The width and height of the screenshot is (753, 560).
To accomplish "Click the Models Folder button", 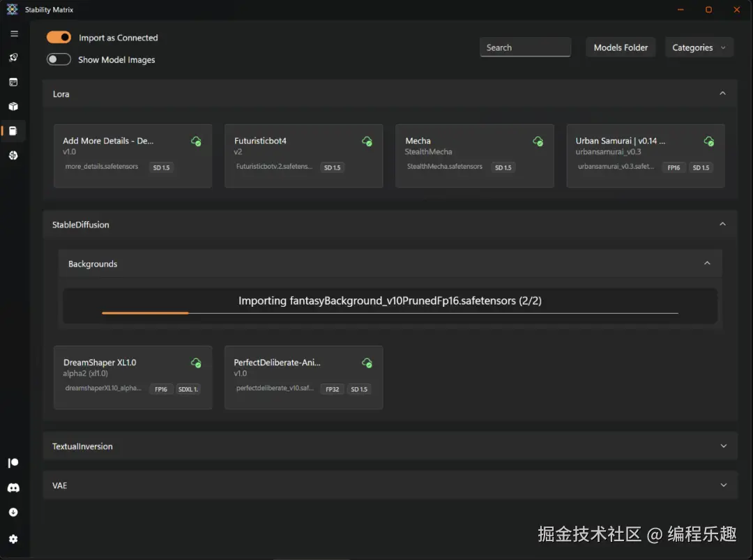I will coord(621,47).
